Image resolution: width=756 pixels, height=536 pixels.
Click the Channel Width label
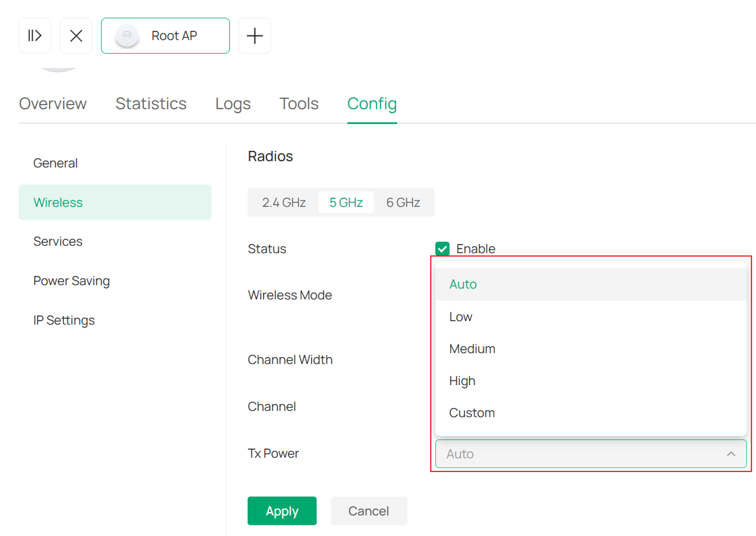click(290, 360)
